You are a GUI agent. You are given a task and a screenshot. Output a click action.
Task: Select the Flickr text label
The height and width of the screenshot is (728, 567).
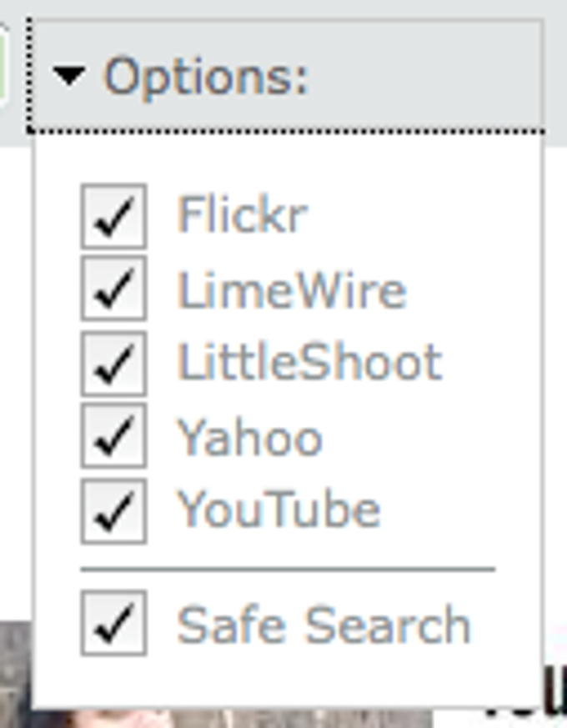click(243, 214)
